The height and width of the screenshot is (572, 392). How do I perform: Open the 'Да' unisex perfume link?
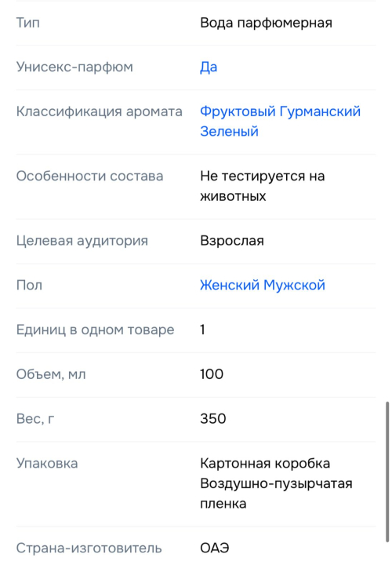pos(209,67)
